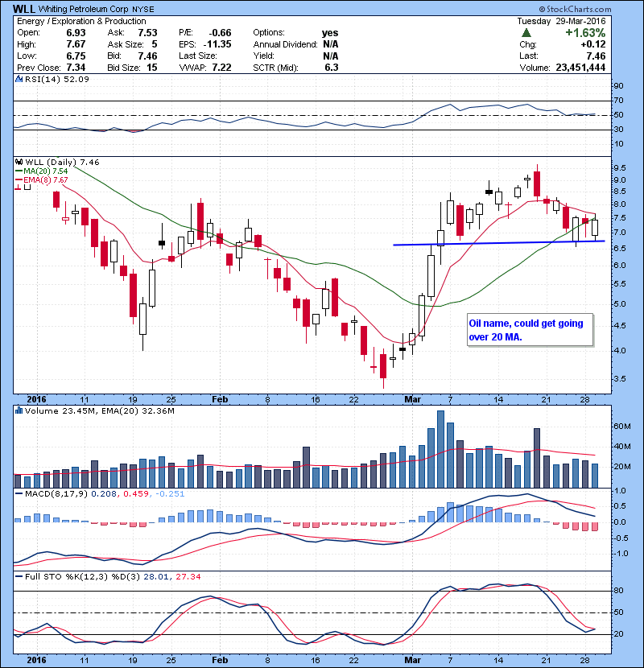
Task: Select the MA(20) 7.54 legend entry
Action: pyautogui.click(x=41, y=171)
